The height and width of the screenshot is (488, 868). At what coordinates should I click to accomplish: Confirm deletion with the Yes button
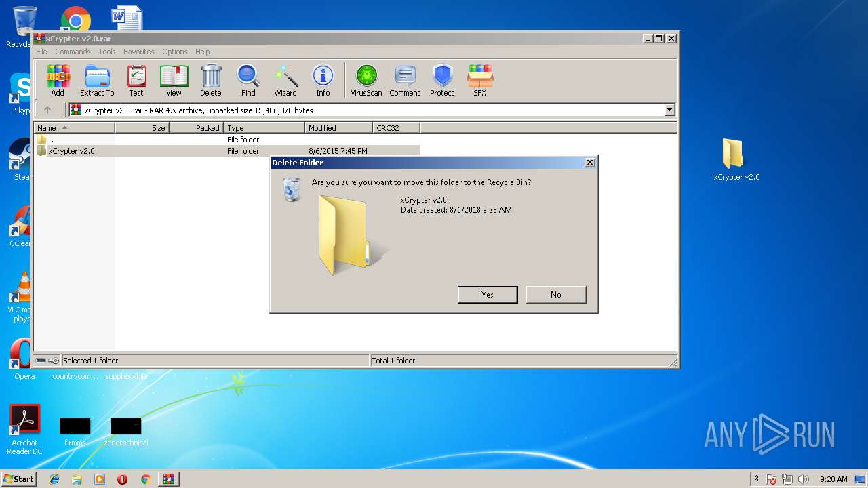point(488,294)
